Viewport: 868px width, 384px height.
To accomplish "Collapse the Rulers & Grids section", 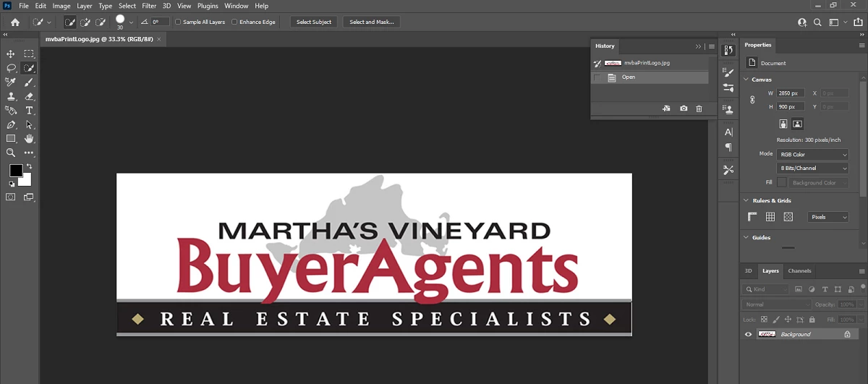I will pos(746,200).
